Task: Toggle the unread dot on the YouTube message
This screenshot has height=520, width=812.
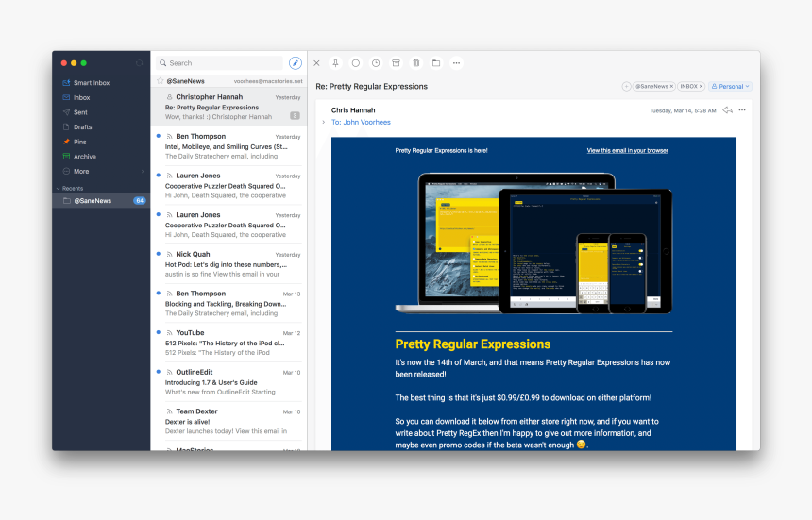Action: point(159,333)
